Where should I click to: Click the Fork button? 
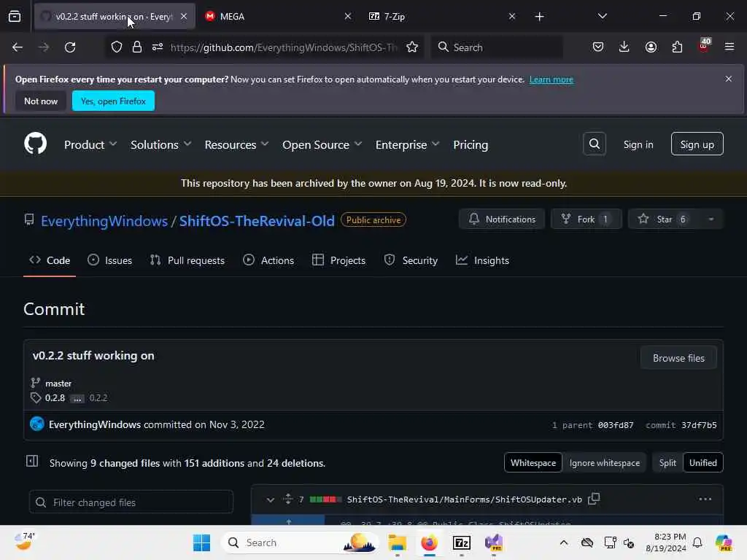[x=587, y=219]
